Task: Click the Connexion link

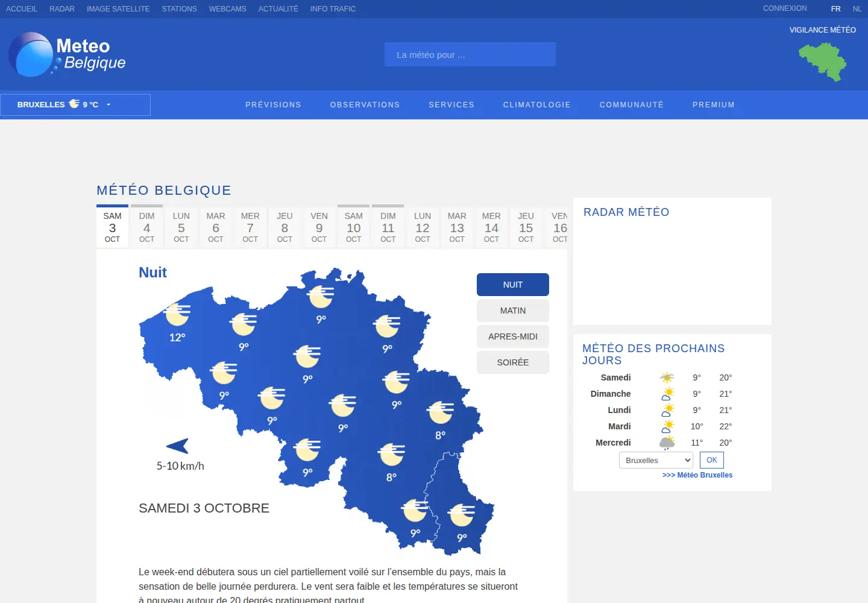Action: coord(785,8)
